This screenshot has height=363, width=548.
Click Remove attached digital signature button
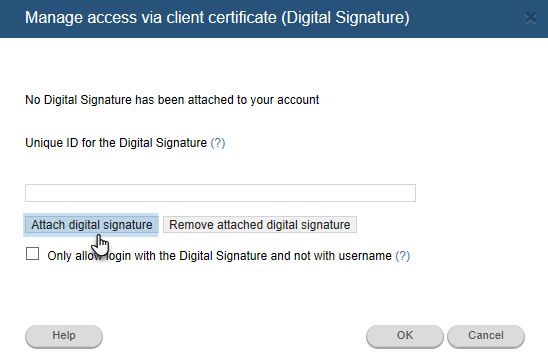(x=260, y=225)
